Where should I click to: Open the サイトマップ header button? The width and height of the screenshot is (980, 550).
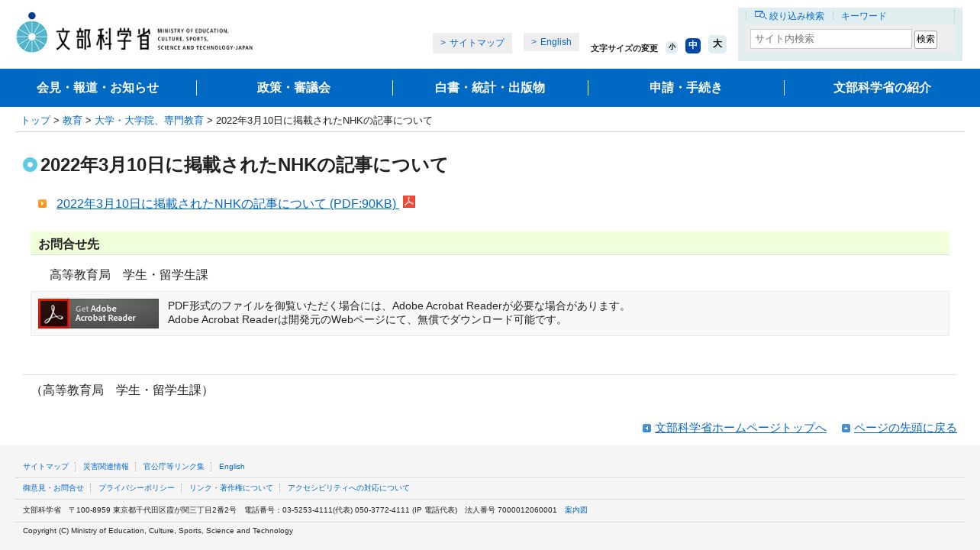[x=472, y=43]
